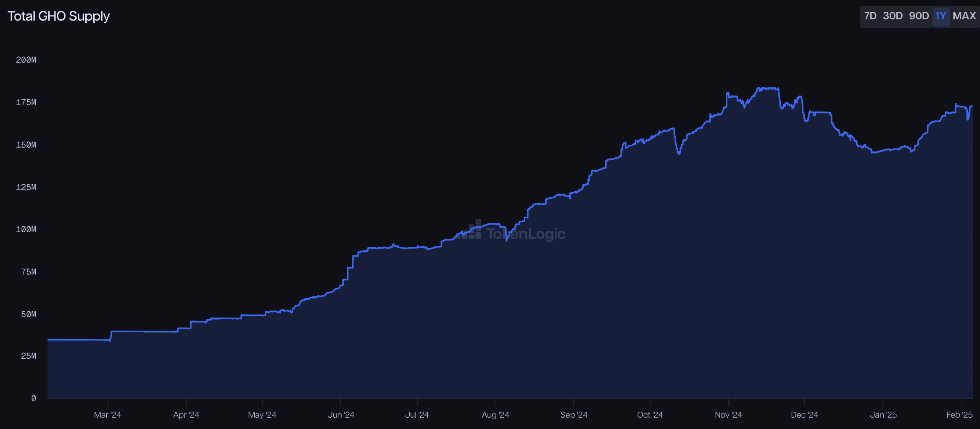
Task: Click the Nov '24 x-axis label
Action: [728, 415]
